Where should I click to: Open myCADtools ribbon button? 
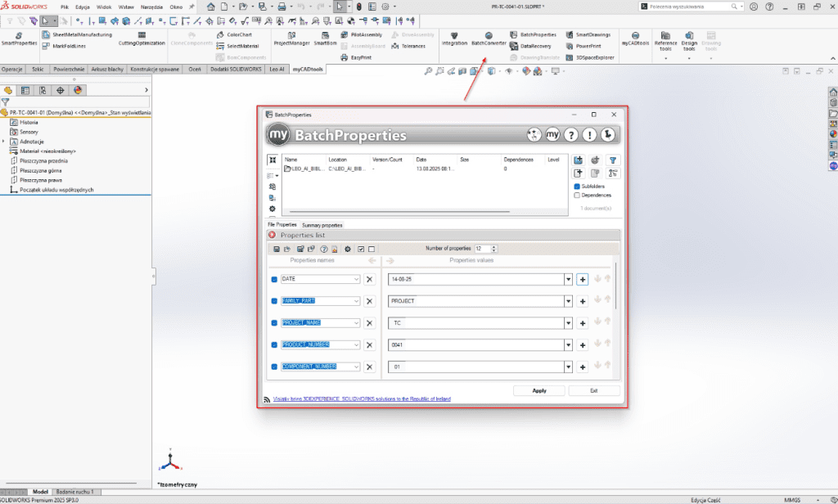[x=635, y=39]
